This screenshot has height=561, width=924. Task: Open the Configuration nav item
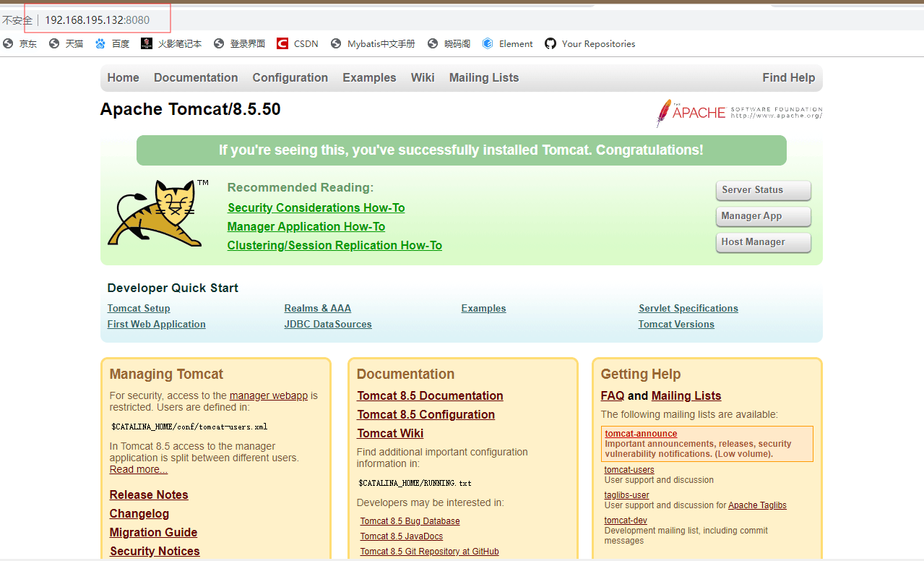coord(290,78)
